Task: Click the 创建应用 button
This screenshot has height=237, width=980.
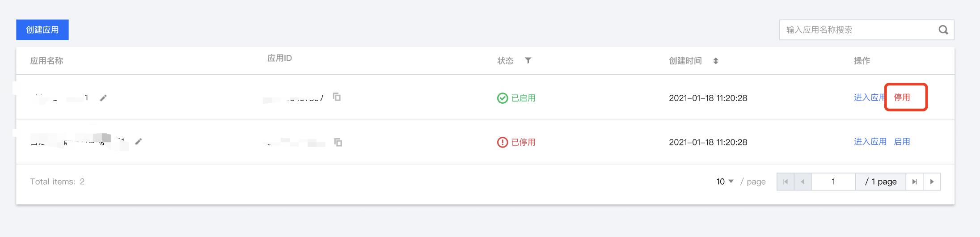Action: point(42,30)
